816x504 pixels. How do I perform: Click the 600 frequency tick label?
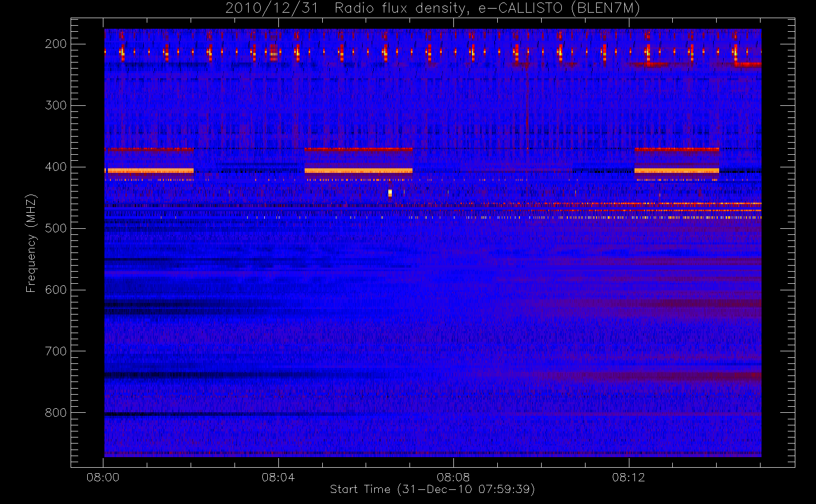click(55, 290)
